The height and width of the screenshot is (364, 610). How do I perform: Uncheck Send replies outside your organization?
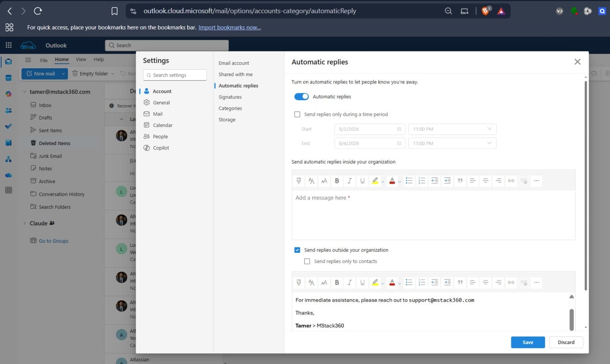[297, 250]
